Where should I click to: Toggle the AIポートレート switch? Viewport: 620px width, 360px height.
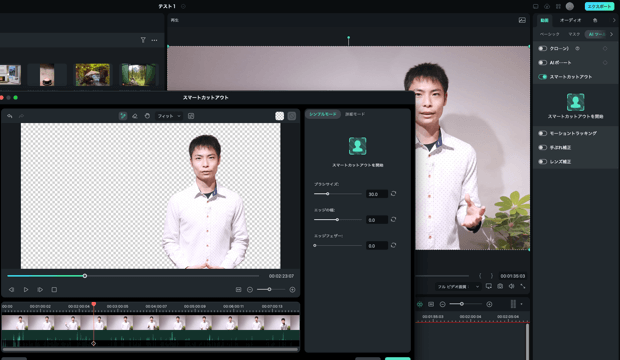(542, 63)
